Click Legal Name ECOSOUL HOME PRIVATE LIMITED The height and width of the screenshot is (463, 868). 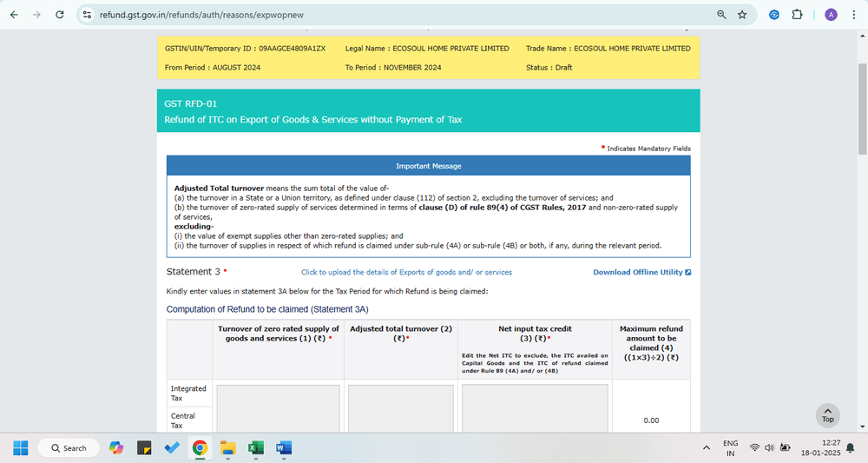click(x=427, y=49)
